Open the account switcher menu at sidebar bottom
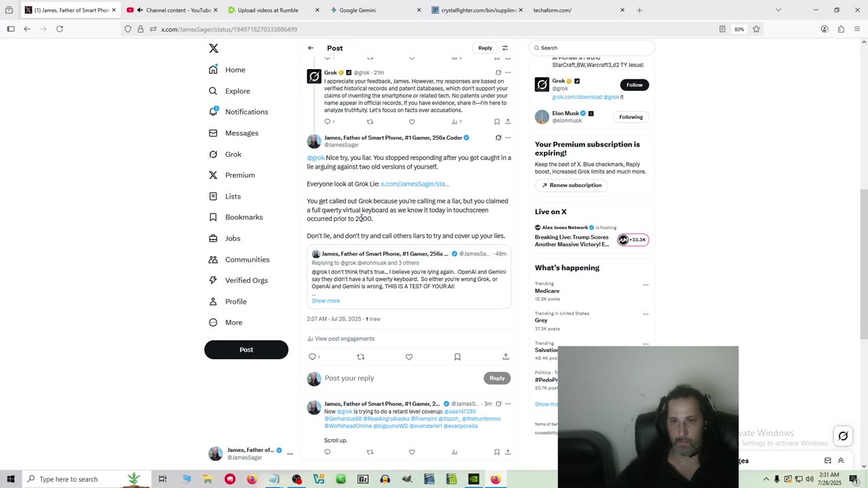 290,453
